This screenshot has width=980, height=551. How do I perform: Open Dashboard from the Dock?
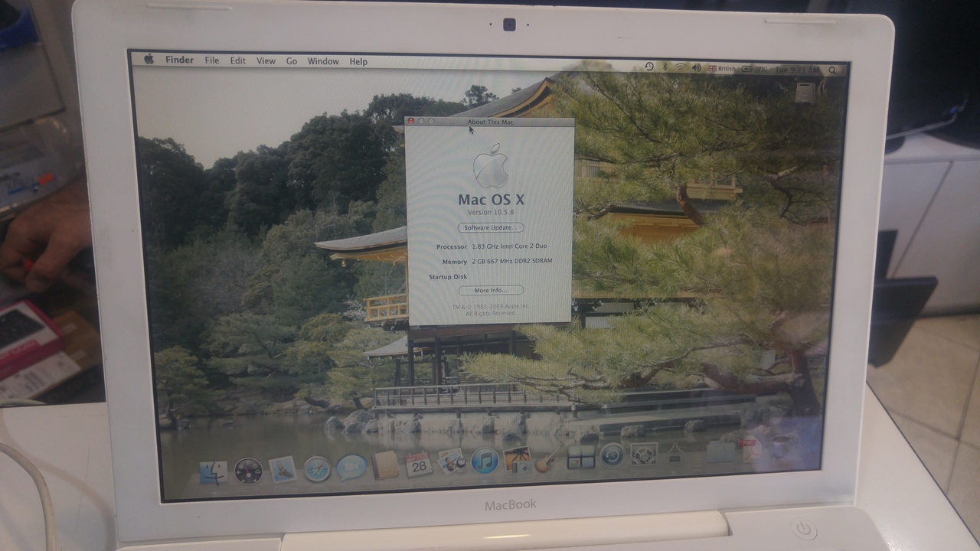248,470
